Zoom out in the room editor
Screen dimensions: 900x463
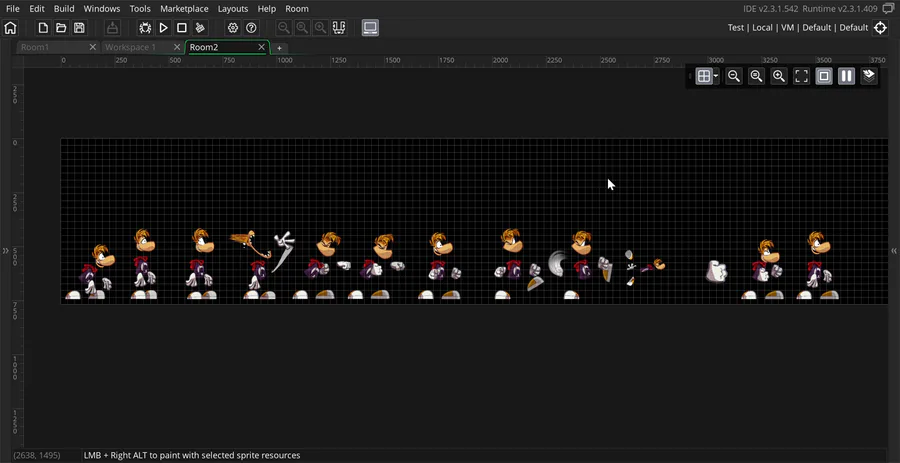point(734,76)
